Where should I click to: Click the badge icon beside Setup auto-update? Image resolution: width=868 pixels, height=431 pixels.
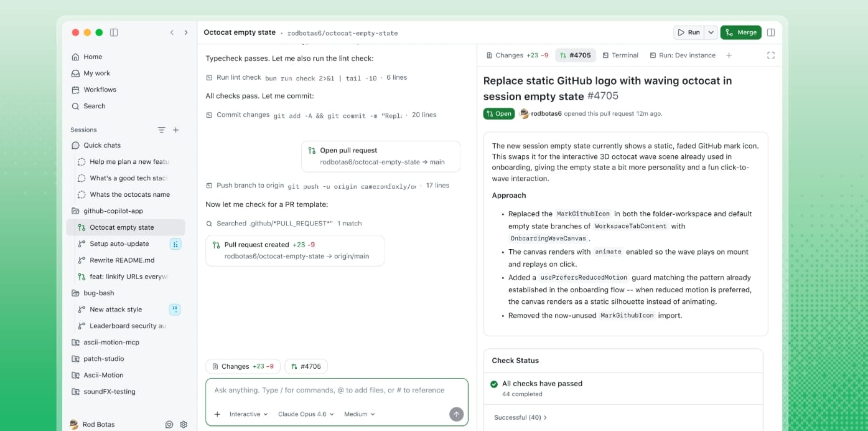click(x=175, y=244)
